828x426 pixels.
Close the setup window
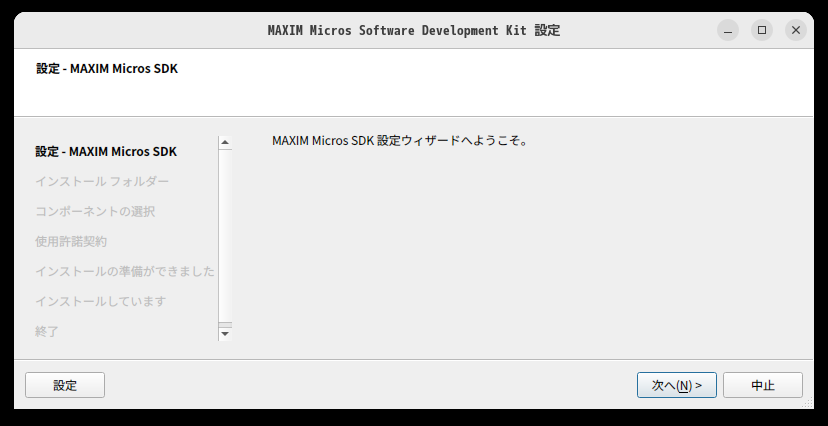pyautogui.click(x=796, y=30)
